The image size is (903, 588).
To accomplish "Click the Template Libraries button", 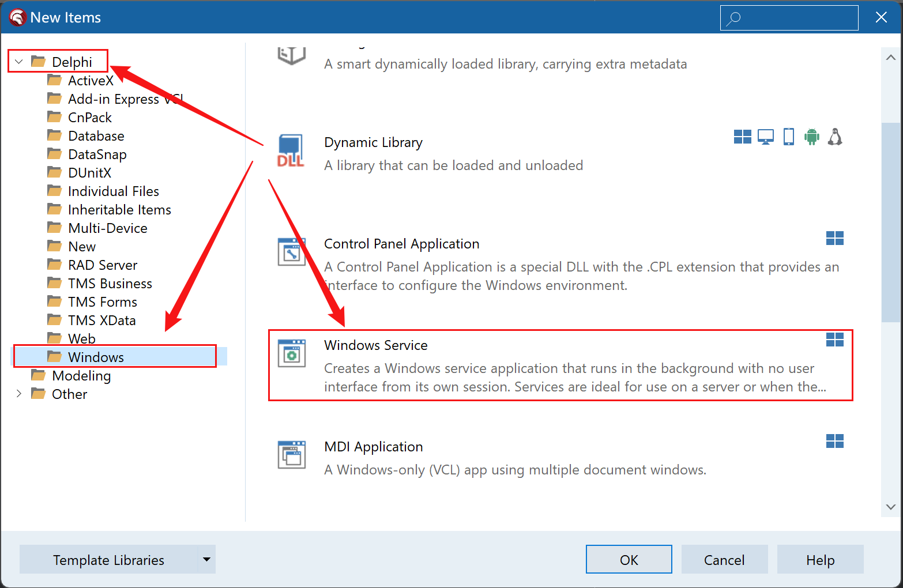I will pos(108,560).
